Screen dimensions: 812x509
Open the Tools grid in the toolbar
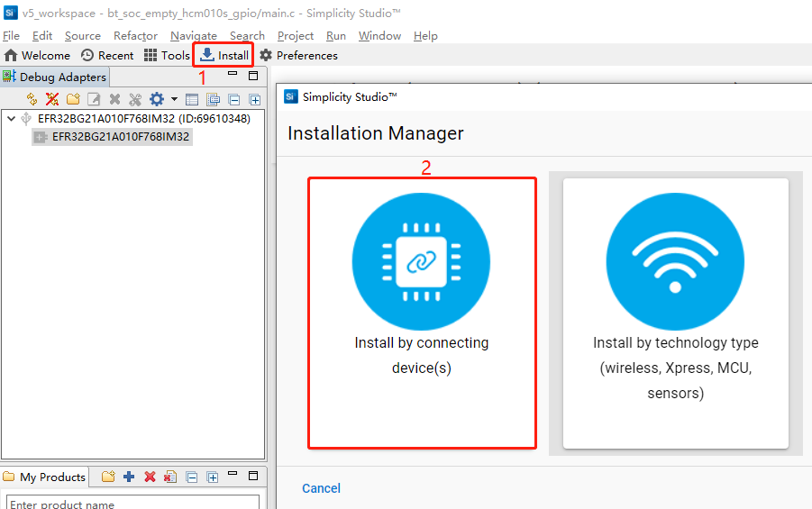click(x=167, y=55)
